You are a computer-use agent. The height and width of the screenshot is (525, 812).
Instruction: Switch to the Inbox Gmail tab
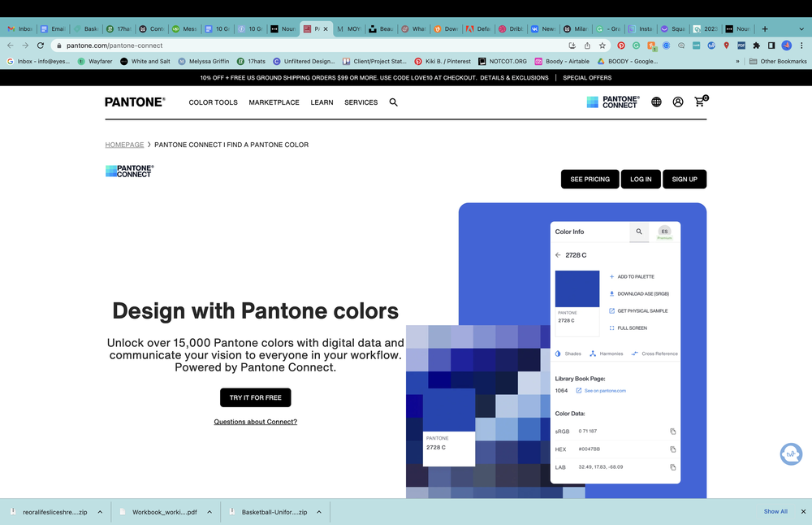click(20, 29)
